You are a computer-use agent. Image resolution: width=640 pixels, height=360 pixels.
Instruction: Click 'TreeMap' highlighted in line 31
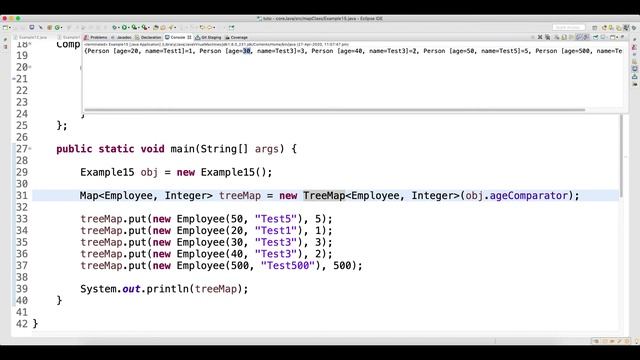pos(324,196)
